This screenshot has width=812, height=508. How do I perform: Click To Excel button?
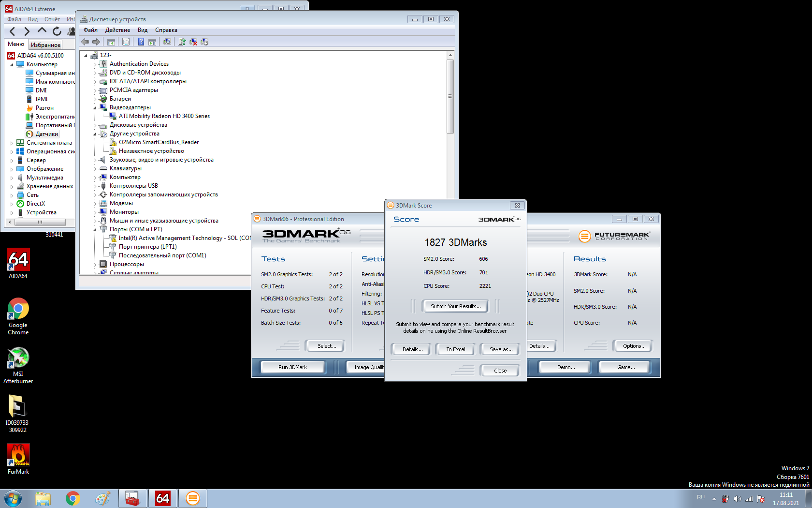tap(455, 349)
